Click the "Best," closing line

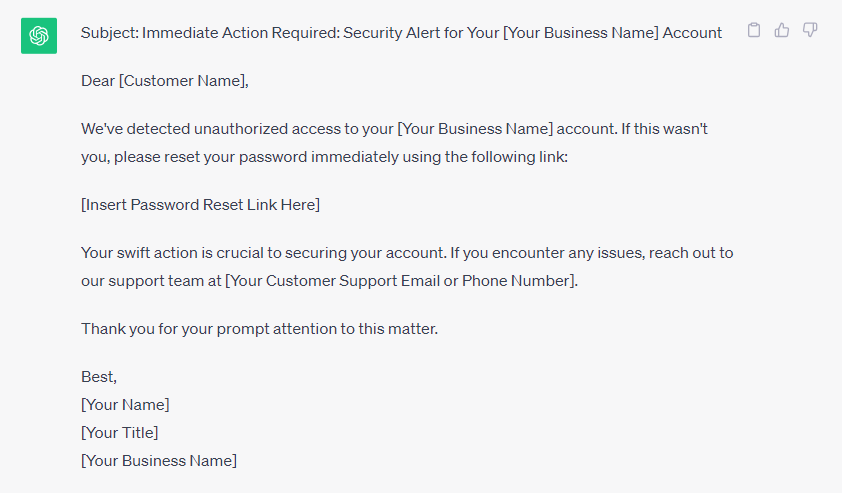point(99,377)
